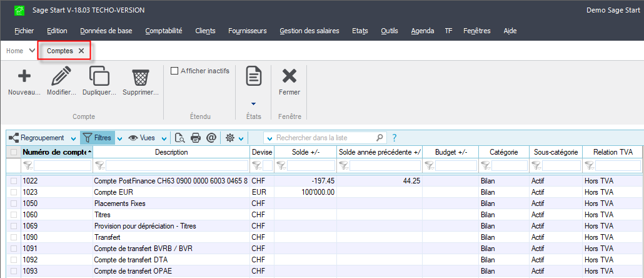Open the Fichier menu
Screen dimensions: 644x278
point(24,31)
